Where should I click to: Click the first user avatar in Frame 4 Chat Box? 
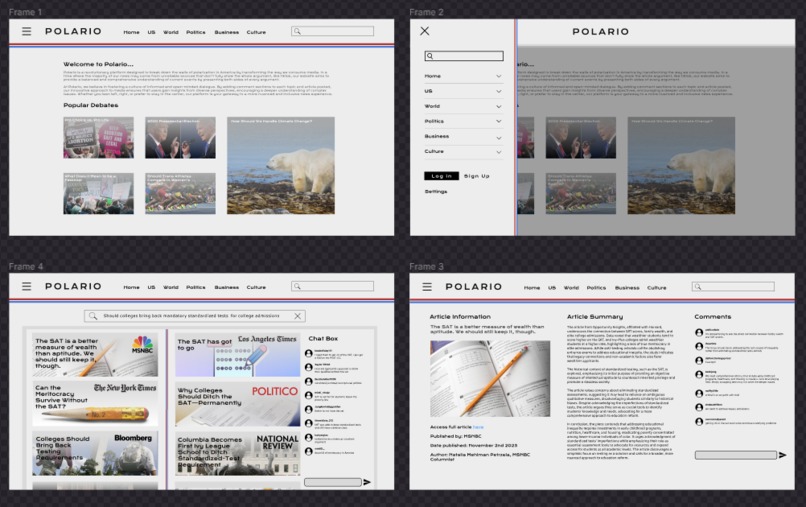309,353
